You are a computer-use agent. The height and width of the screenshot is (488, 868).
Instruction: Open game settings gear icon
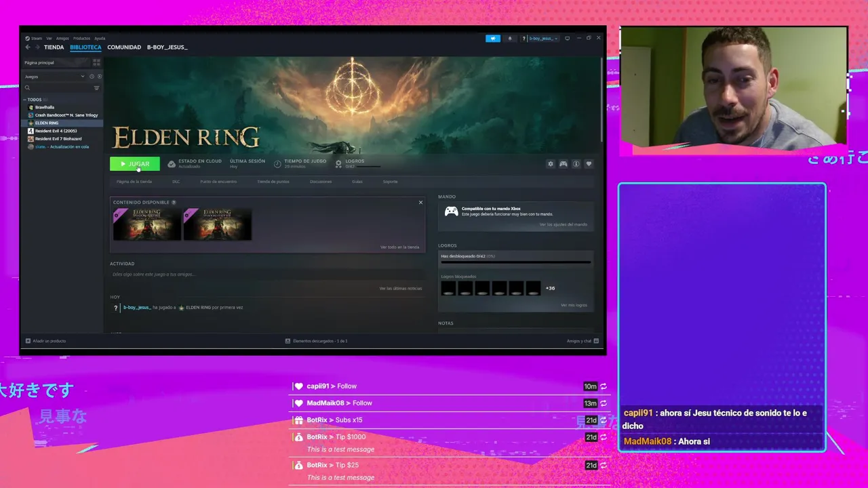tap(551, 164)
